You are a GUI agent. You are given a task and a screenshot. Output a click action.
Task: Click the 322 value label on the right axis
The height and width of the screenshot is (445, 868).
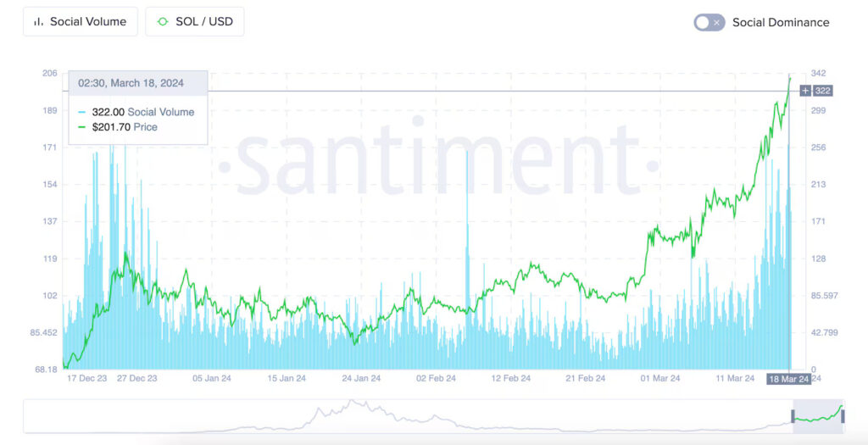821,91
